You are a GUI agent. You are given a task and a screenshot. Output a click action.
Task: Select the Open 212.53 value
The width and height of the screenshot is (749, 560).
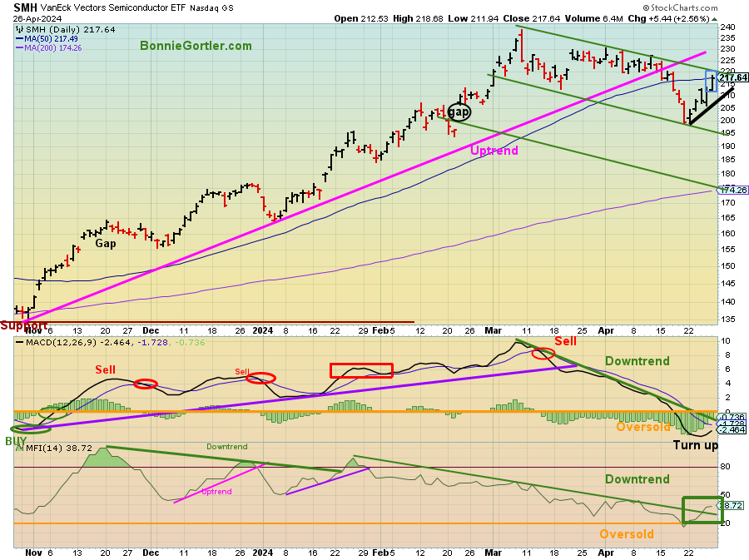[360, 18]
